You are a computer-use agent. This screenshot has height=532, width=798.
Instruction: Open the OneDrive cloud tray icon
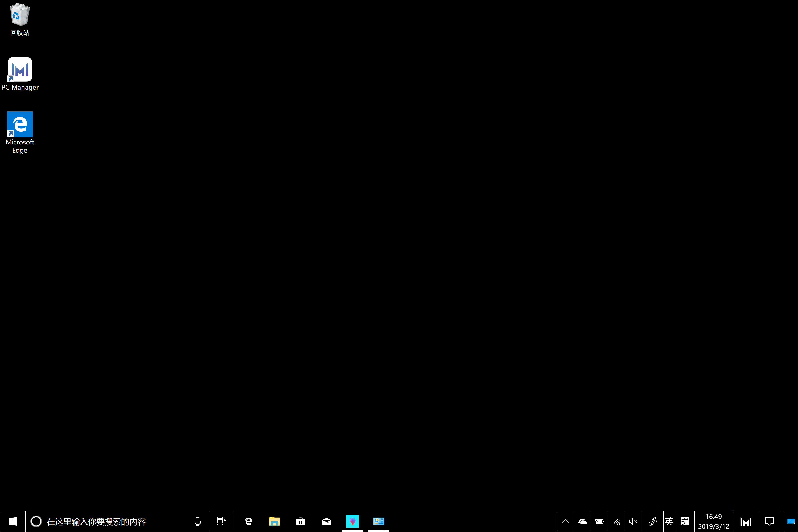click(582, 521)
